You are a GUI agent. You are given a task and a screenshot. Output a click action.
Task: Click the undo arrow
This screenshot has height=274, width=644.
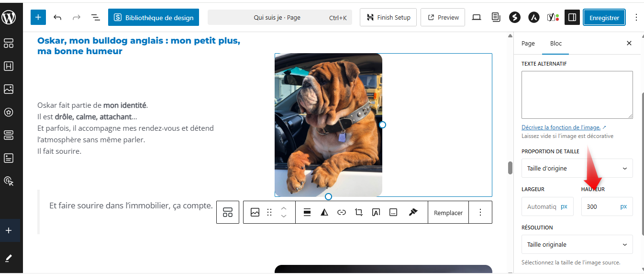point(57,17)
